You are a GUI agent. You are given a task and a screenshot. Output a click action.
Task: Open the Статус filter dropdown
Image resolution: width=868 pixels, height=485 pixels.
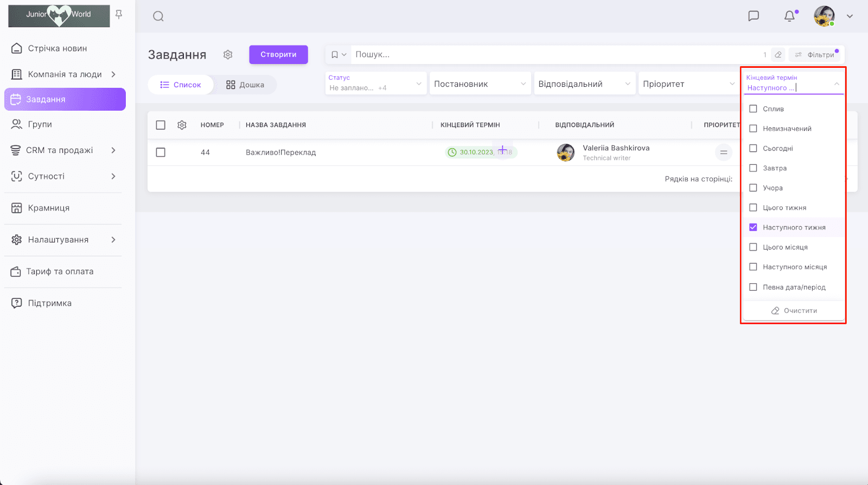[375, 84]
